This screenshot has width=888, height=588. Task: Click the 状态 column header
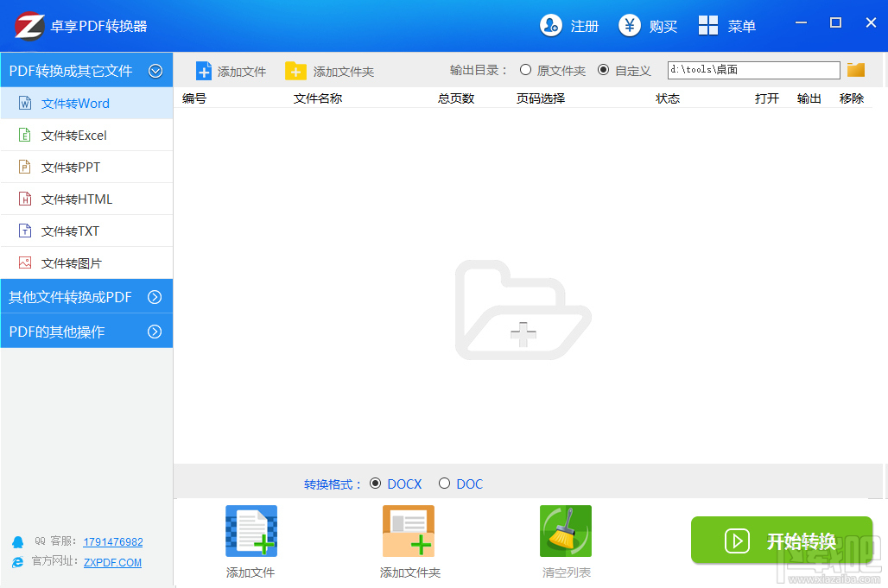(x=668, y=98)
